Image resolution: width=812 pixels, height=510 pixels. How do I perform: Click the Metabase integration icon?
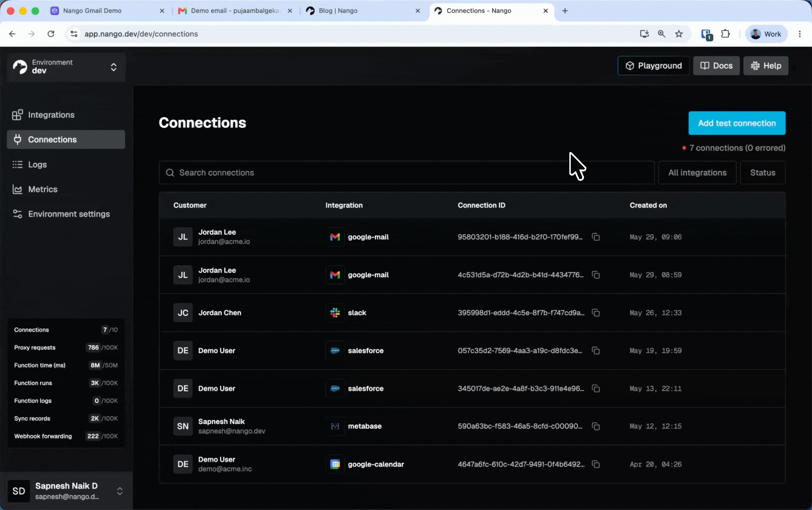(x=335, y=426)
